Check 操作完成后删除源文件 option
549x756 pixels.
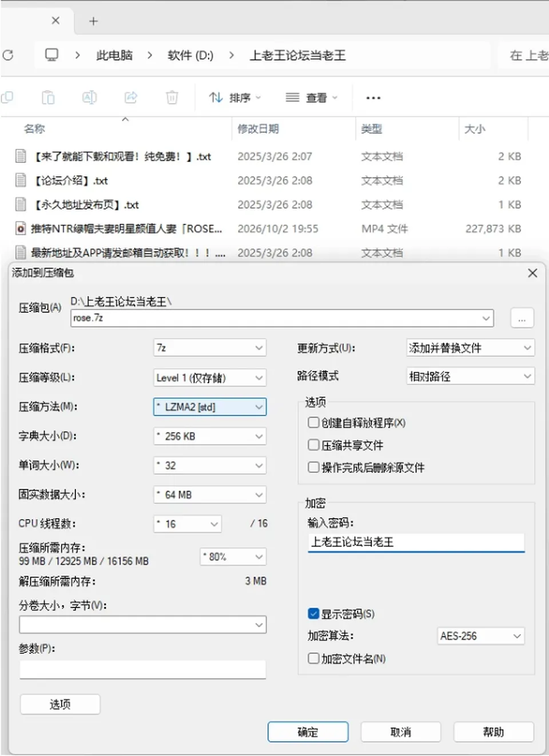tap(313, 468)
